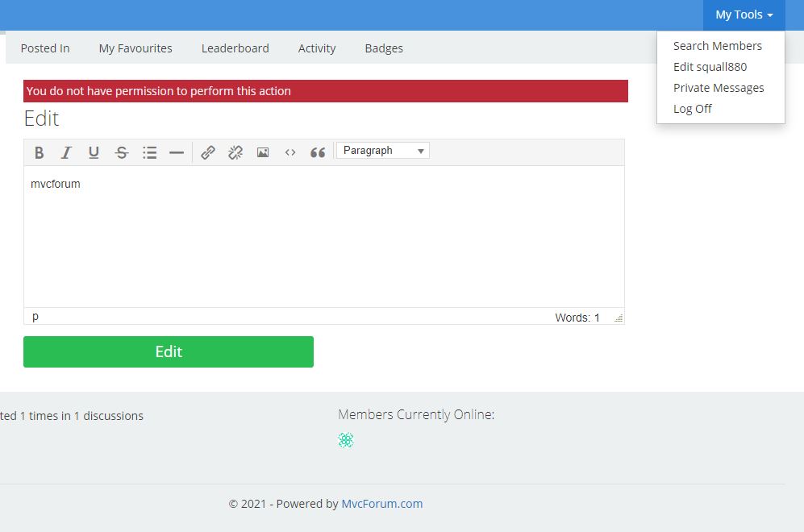
Task: Click Log Off in the menu
Action: [692, 109]
